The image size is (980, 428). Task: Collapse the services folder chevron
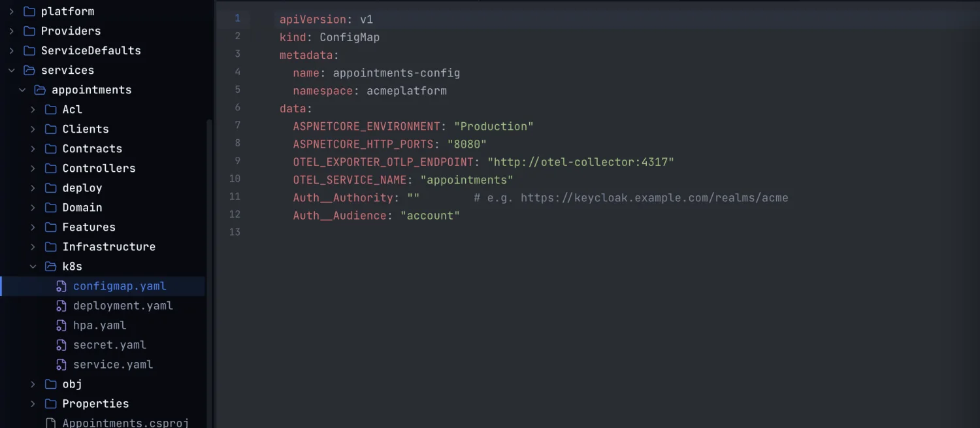pyautogui.click(x=11, y=71)
